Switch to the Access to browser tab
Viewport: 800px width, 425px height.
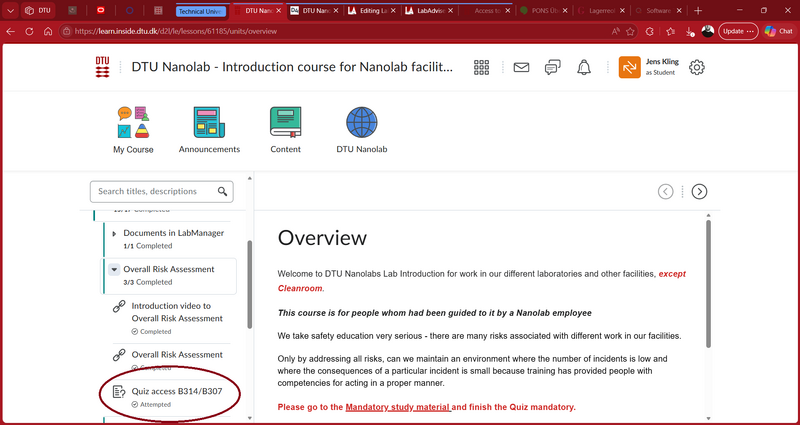pos(485,11)
